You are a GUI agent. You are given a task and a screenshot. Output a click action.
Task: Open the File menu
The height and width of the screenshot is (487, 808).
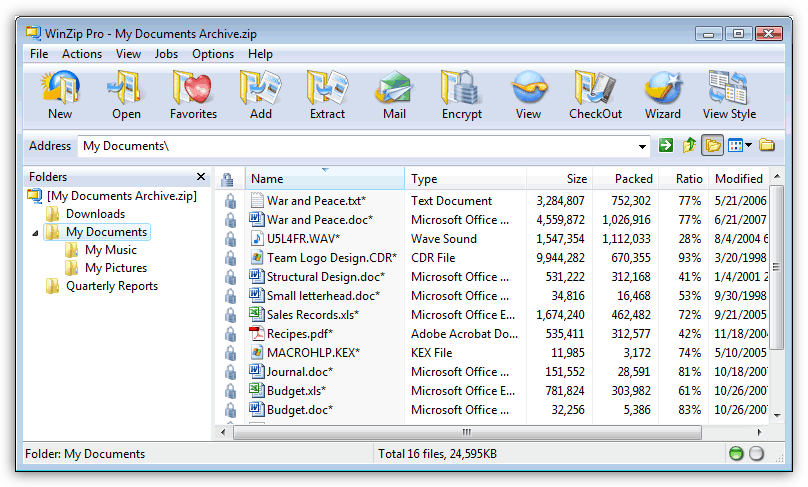coord(39,54)
